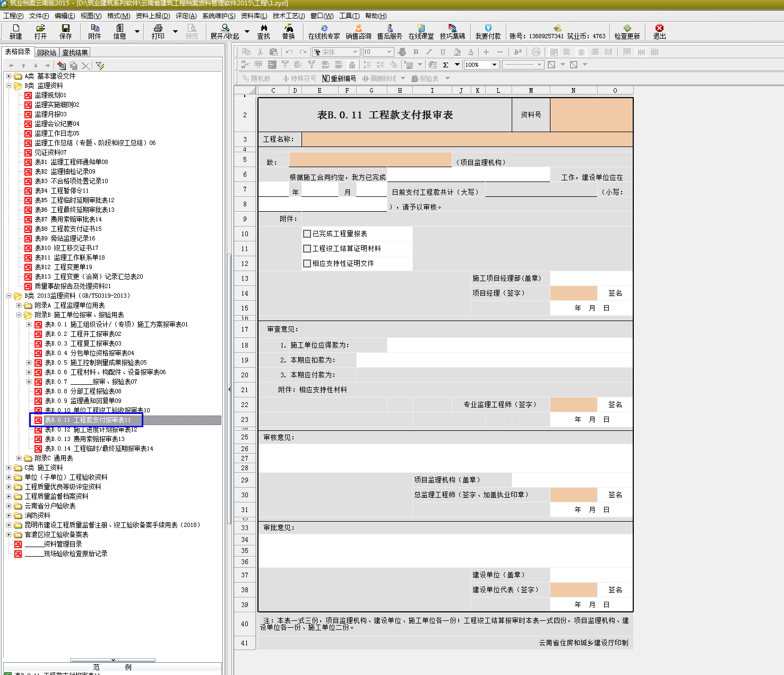The height and width of the screenshot is (675, 784).
Task: Select tree item 表B8 工程款支付证书15
Action: [x=68, y=229]
